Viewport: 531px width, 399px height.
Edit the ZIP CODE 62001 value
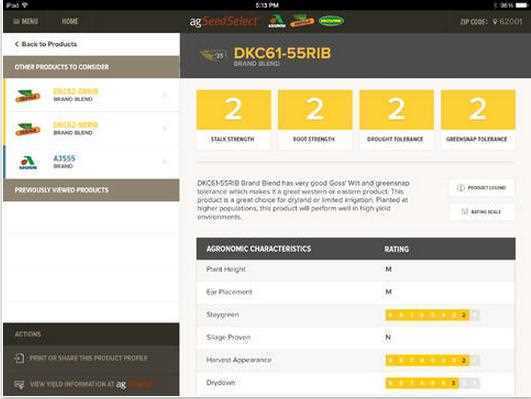511,21
